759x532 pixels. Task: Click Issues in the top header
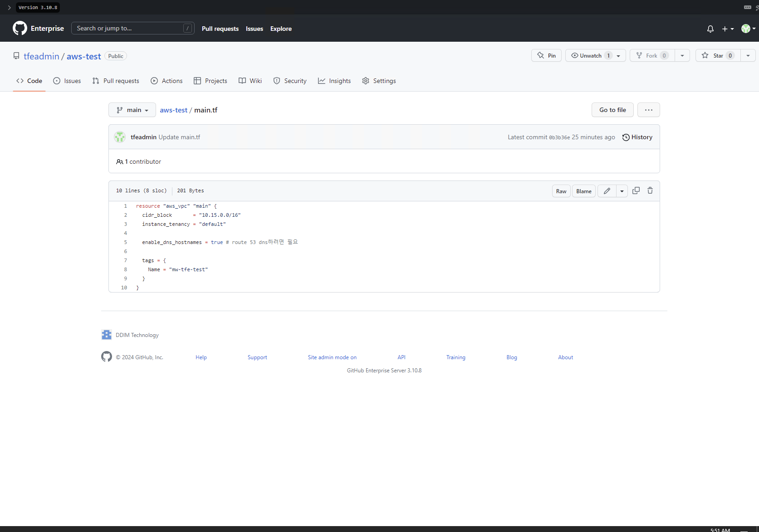[255, 29]
